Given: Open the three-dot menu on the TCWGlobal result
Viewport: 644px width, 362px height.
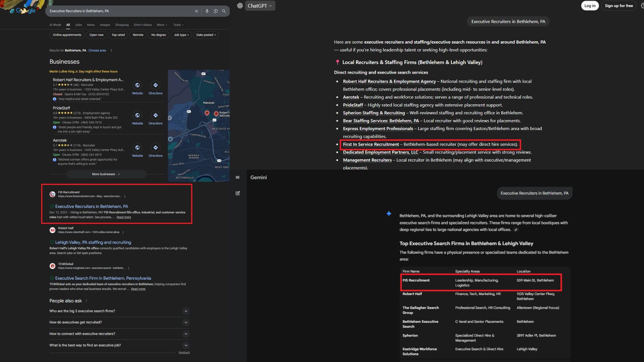Looking at the screenshot, I should click(128, 268).
